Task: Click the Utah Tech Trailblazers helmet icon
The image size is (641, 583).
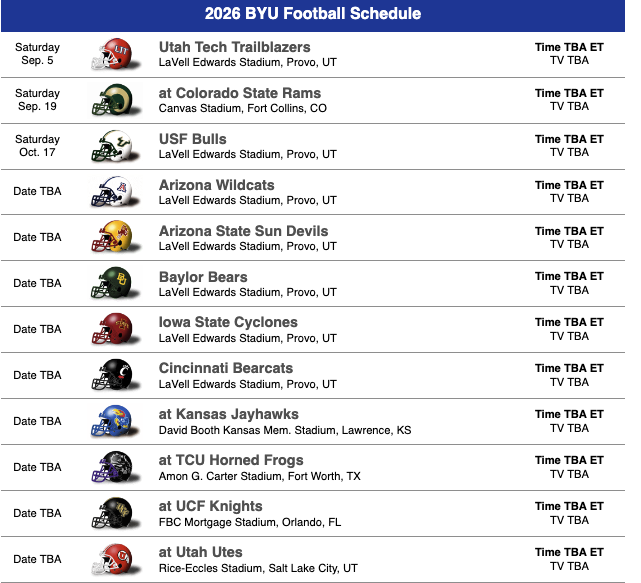Action: pyautogui.click(x=112, y=54)
